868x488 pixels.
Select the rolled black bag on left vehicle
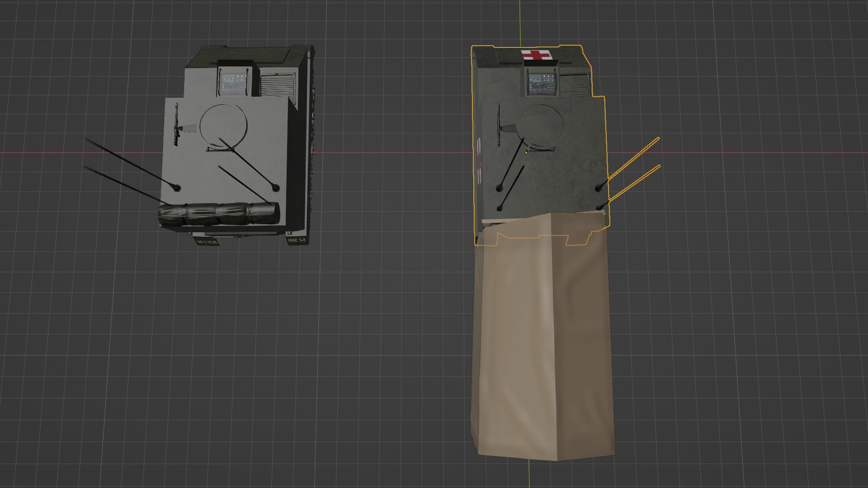[219, 214]
